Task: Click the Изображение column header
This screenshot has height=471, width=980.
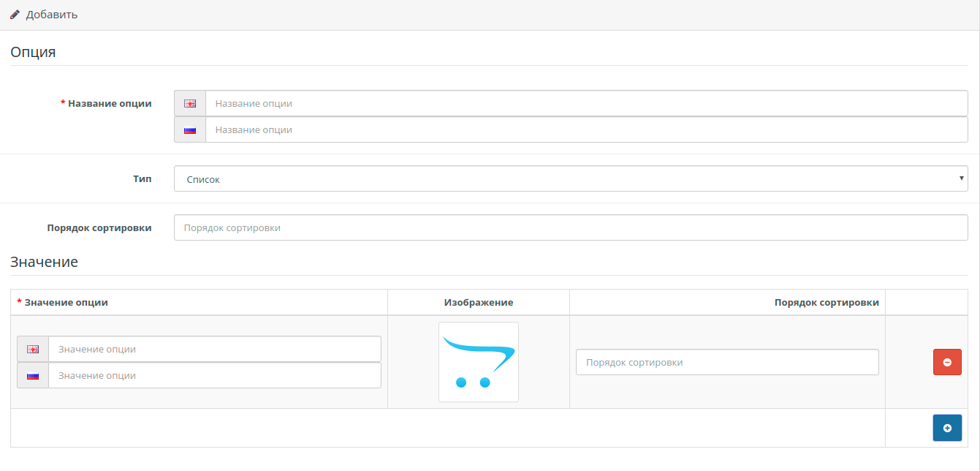Action: [479, 302]
